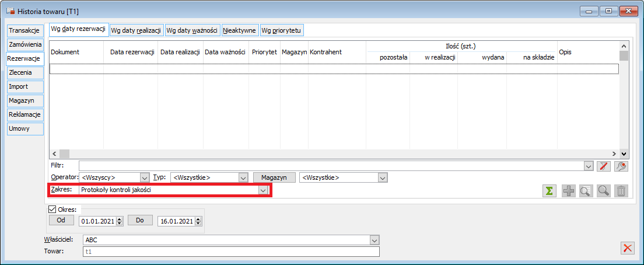Select the Rezerwacje side tab
The image size is (644, 265).
24,58
